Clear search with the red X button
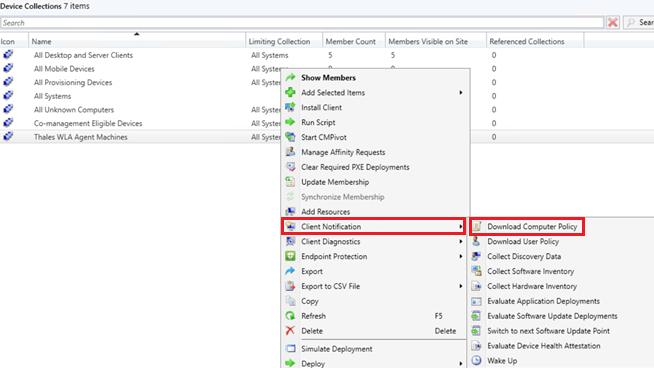654x368 pixels. click(613, 23)
